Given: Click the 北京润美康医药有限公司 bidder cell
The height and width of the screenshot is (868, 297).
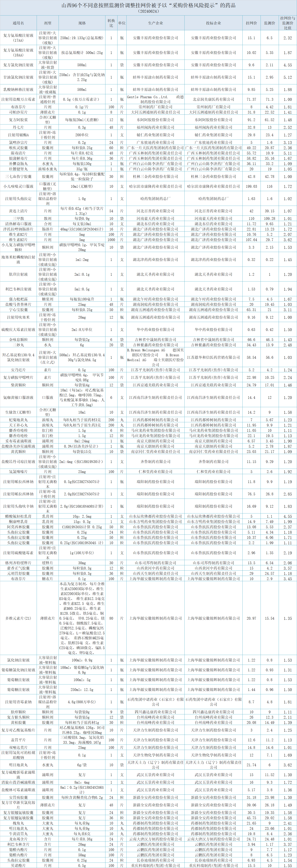Looking at the screenshot, I should tap(213, 99).
